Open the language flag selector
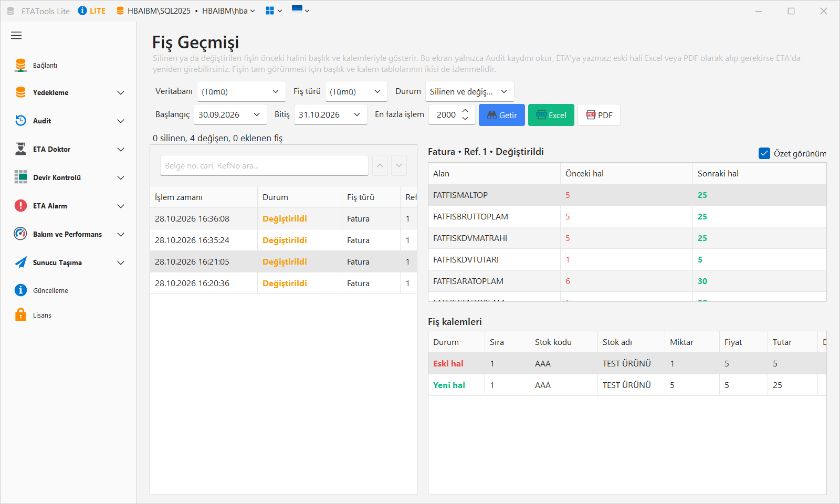840x504 pixels. (x=300, y=10)
